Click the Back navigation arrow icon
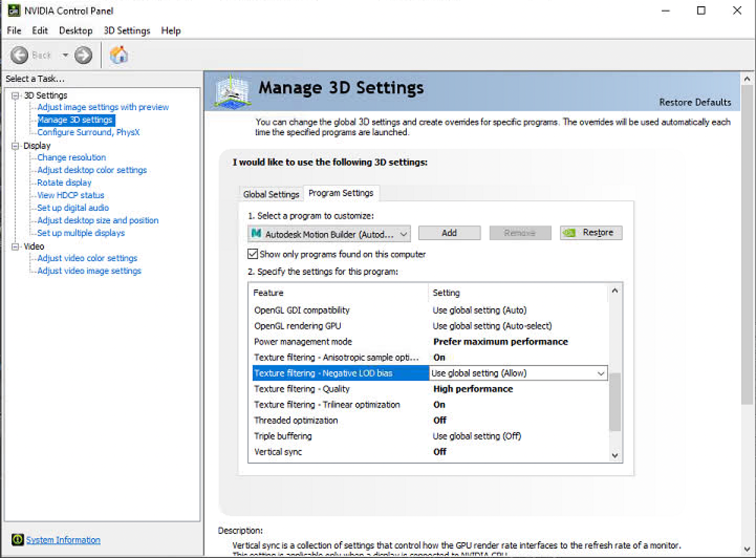The height and width of the screenshot is (558, 756). click(x=19, y=55)
